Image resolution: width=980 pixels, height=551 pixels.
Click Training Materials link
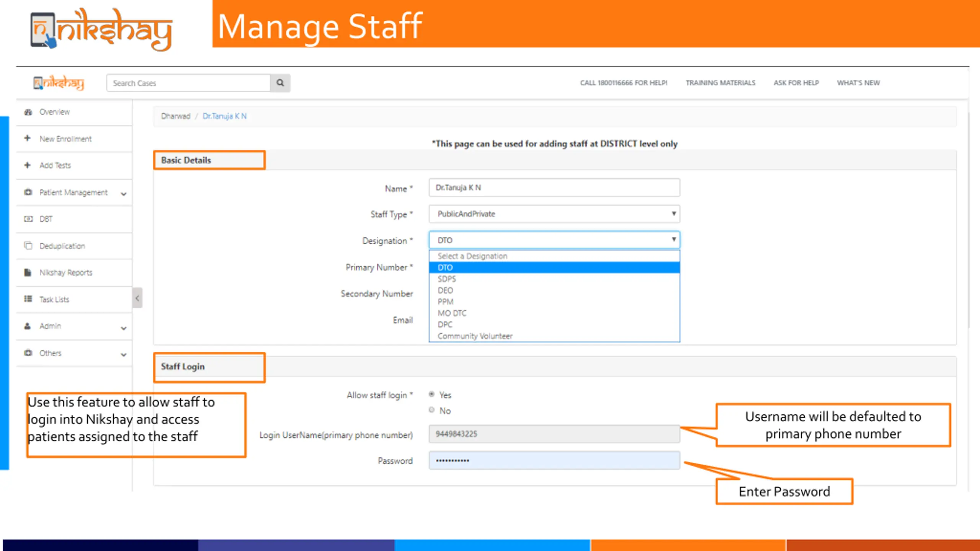point(720,83)
